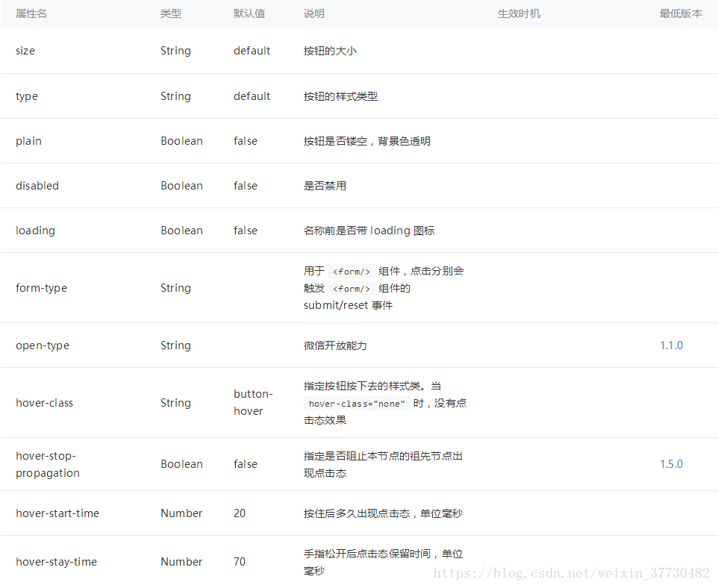Click the plain property row
Viewport: 718px width, 588px height.
[28, 140]
